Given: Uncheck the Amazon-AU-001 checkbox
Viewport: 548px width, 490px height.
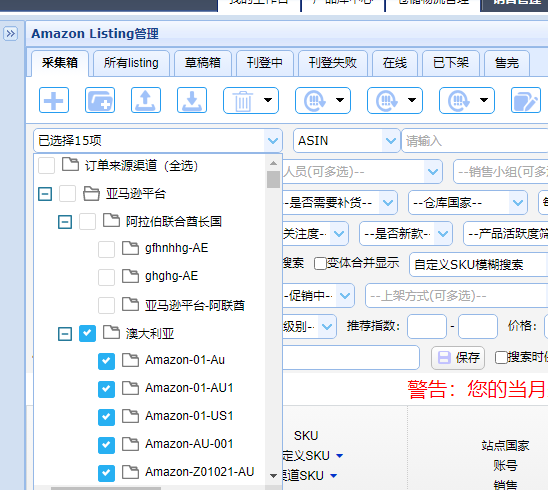Looking at the screenshot, I should pyautogui.click(x=106, y=445).
